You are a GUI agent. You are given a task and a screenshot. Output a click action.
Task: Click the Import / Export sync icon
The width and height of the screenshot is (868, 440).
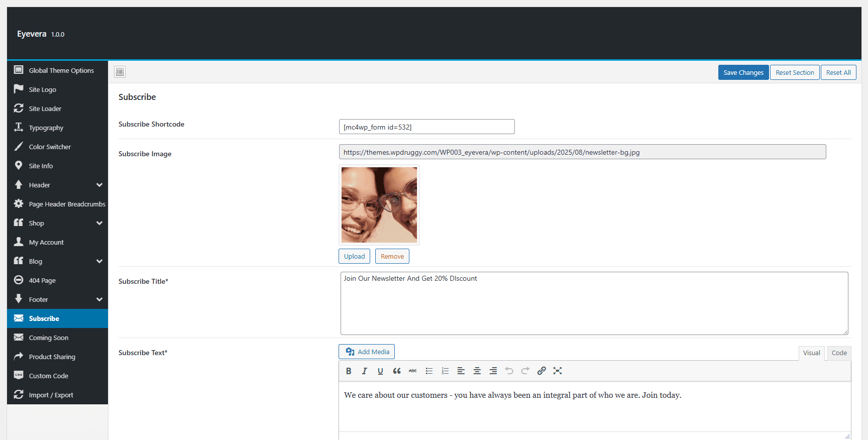tap(19, 394)
